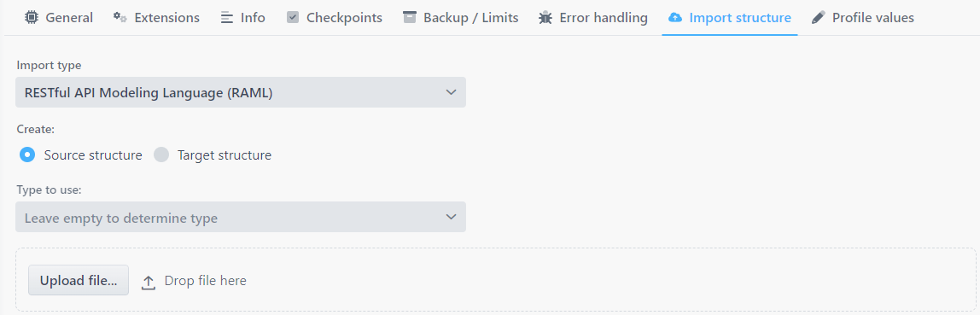Click the Profile values pencil icon
The height and width of the screenshot is (315, 980).
(x=818, y=18)
